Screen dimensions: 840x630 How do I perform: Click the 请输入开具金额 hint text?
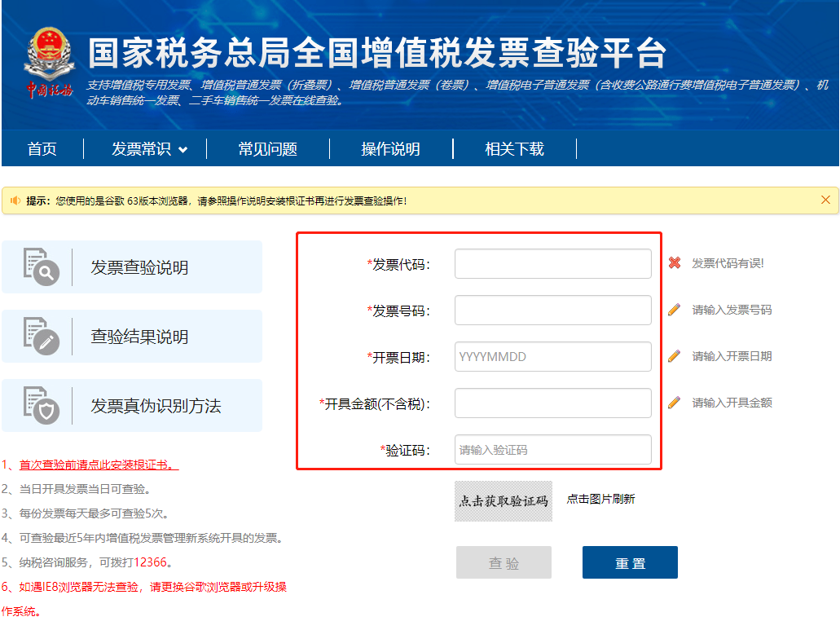[x=732, y=403]
